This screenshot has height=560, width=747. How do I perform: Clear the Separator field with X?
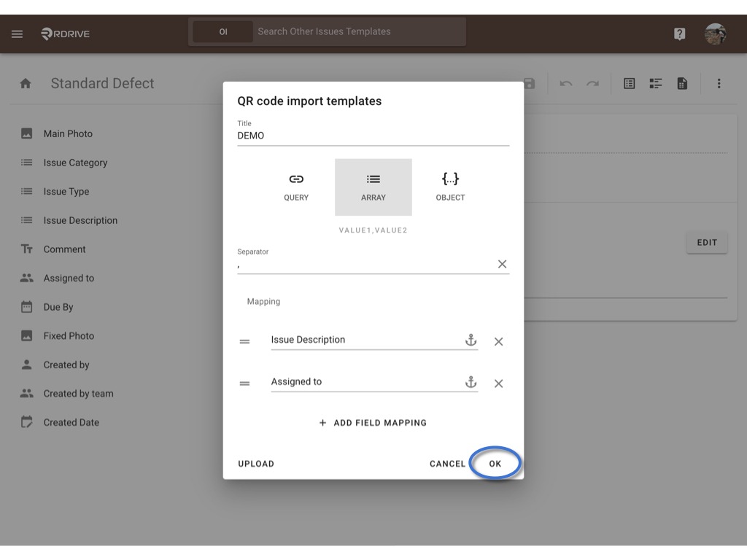502,264
